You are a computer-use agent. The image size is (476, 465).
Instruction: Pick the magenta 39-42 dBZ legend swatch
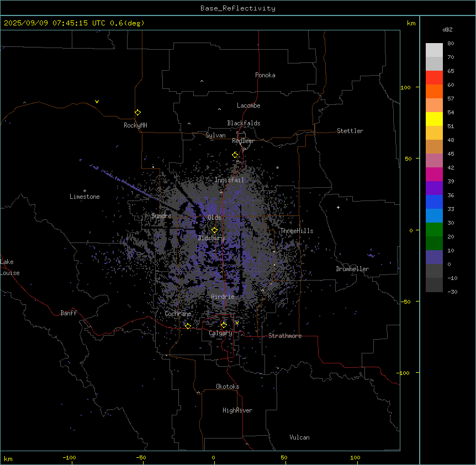pyautogui.click(x=434, y=174)
